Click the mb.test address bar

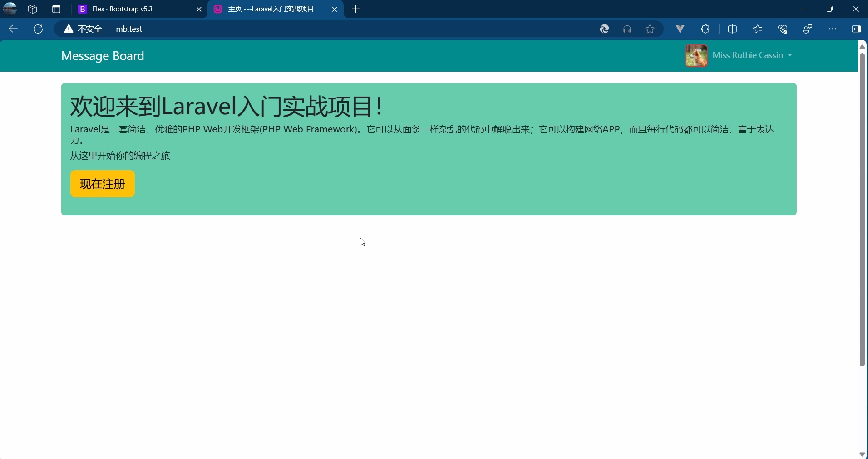click(128, 29)
